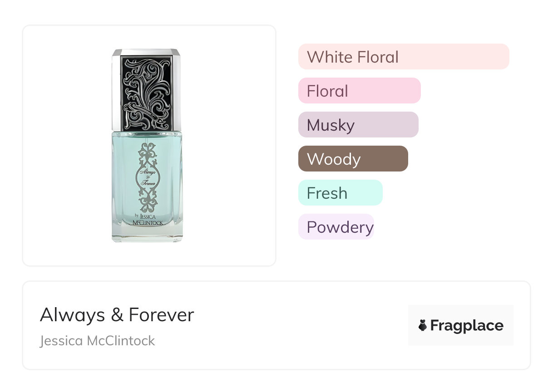
Task: Select the mint Fresh accord bar
Action: pyautogui.click(x=340, y=193)
